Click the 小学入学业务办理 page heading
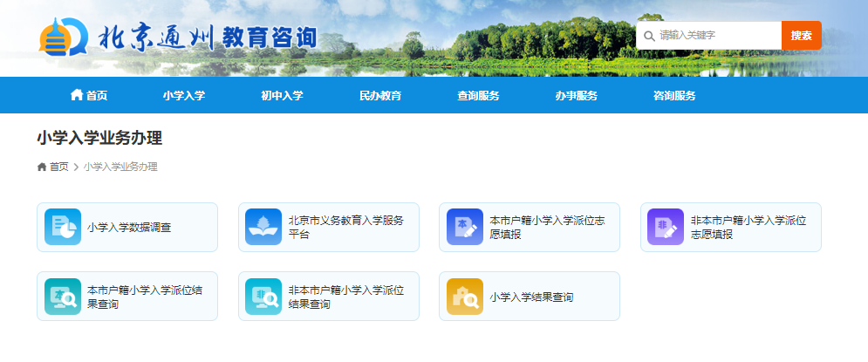The width and height of the screenshot is (868, 362). click(x=99, y=138)
